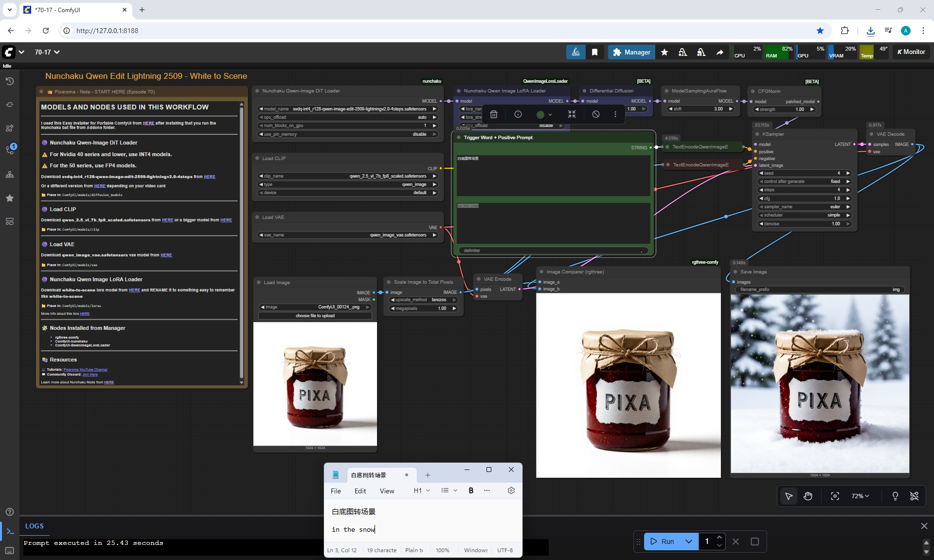Select the hand pan tool
Screen dimensions: 934x560
(x=808, y=496)
